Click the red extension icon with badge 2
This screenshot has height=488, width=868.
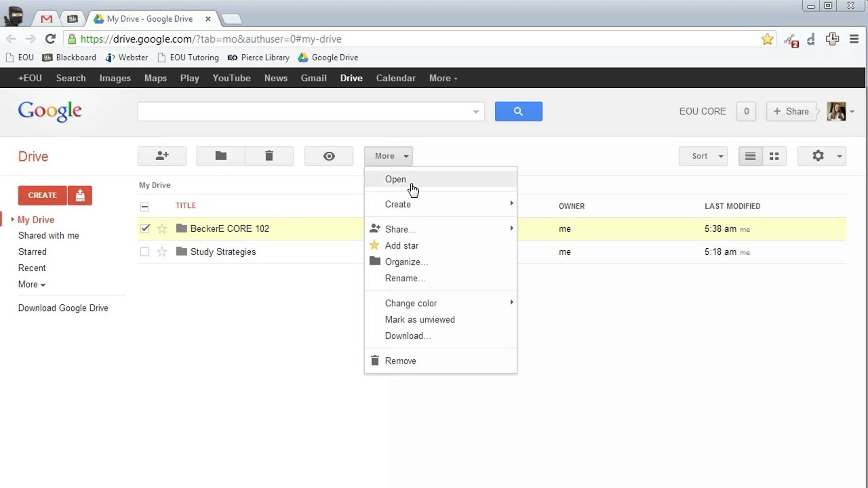coord(791,40)
